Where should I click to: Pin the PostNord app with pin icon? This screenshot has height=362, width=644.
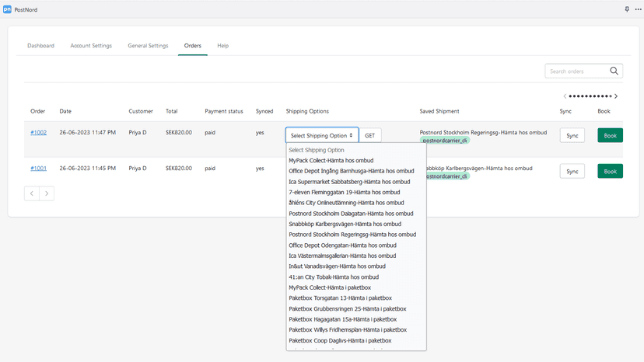[x=627, y=9]
